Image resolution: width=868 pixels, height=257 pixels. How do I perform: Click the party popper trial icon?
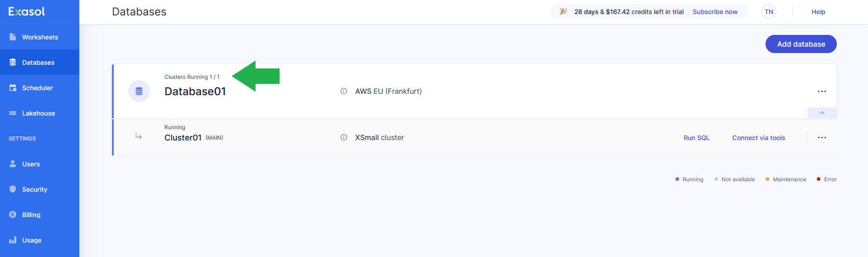click(564, 12)
